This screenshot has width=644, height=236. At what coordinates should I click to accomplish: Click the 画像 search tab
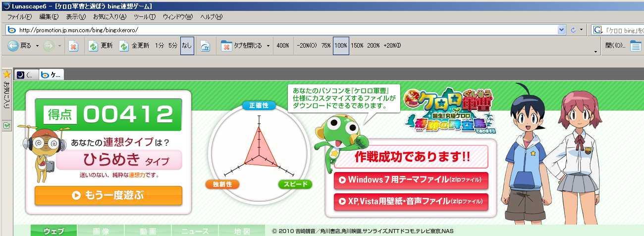pyautogui.click(x=101, y=231)
